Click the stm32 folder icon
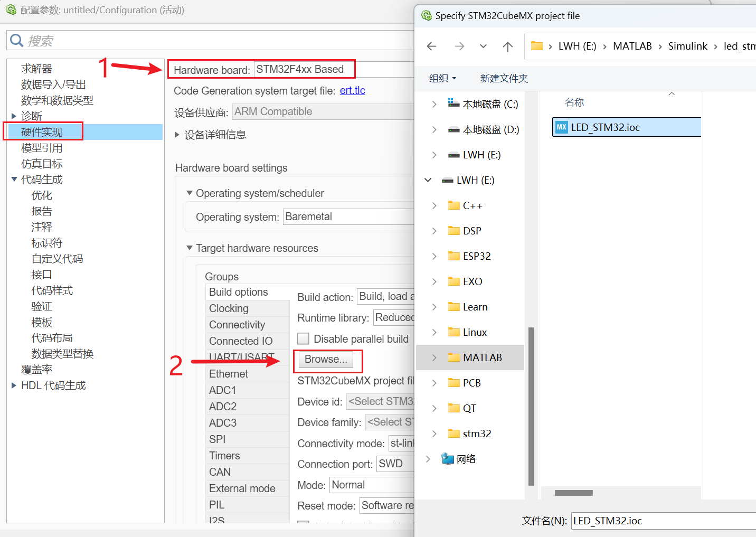The width and height of the screenshot is (756, 537). (x=453, y=434)
